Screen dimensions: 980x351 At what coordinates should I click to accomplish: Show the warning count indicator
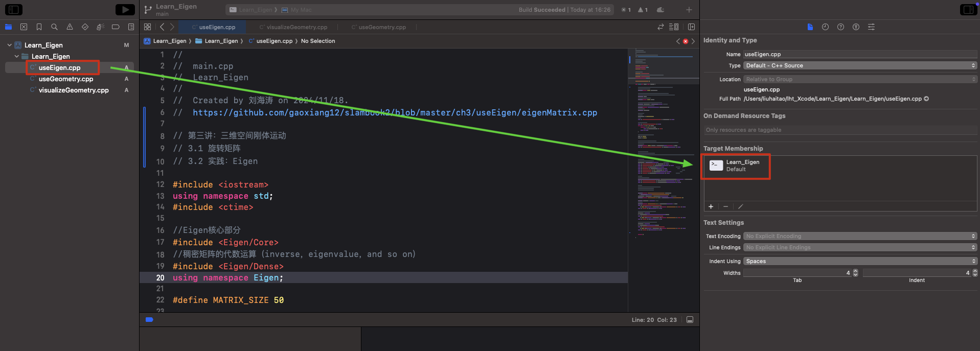point(643,10)
